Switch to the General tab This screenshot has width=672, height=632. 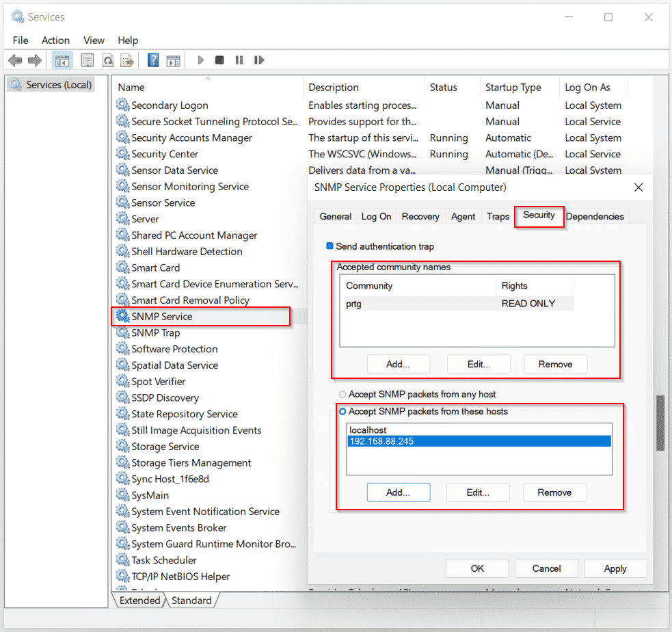335,217
